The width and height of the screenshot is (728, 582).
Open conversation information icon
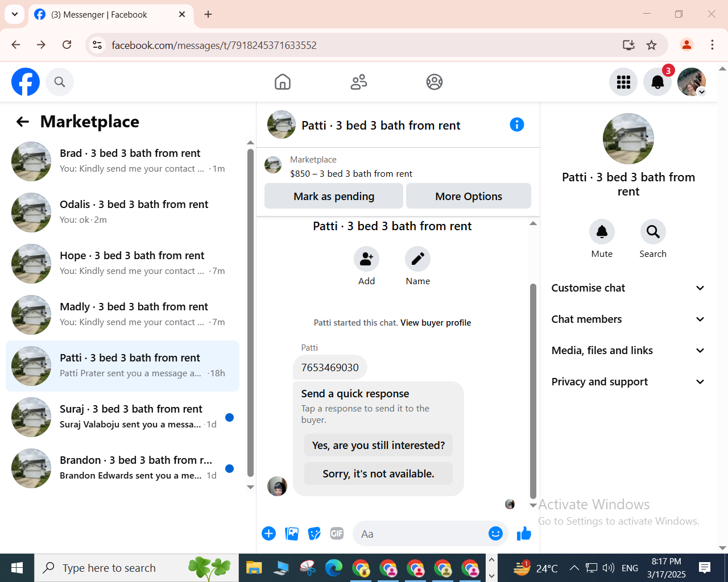coord(517,124)
